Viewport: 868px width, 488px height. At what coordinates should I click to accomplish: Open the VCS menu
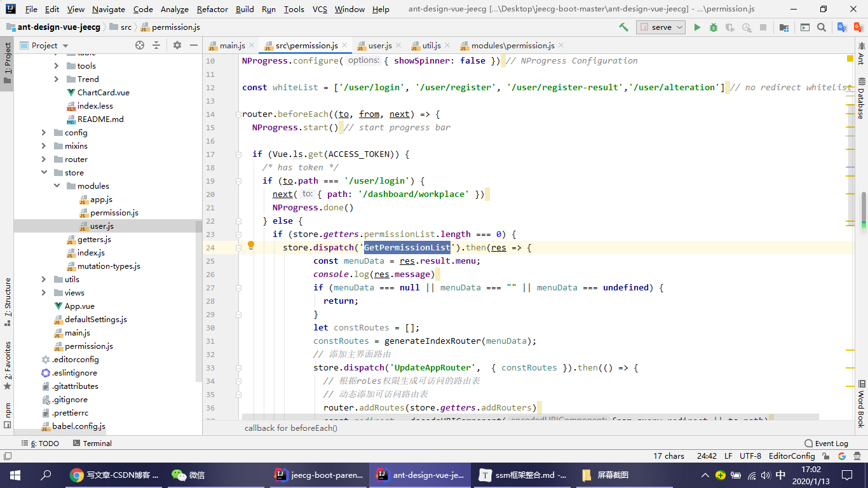[320, 9]
